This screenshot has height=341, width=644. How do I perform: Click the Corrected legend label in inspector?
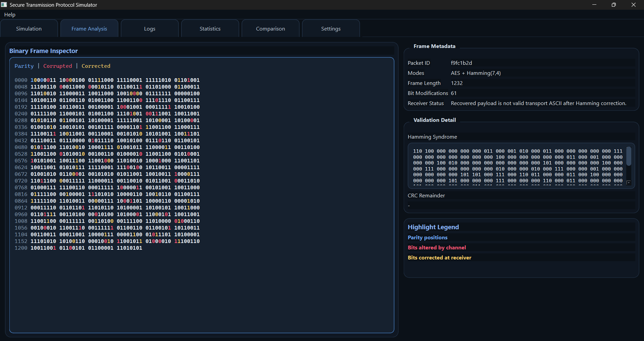[x=96, y=66]
